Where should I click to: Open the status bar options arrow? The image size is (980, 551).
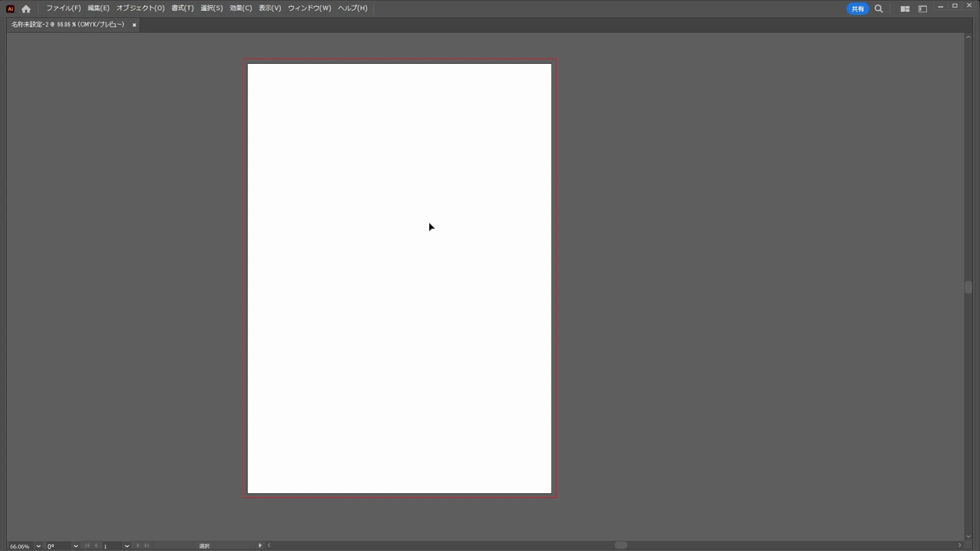tap(260, 545)
